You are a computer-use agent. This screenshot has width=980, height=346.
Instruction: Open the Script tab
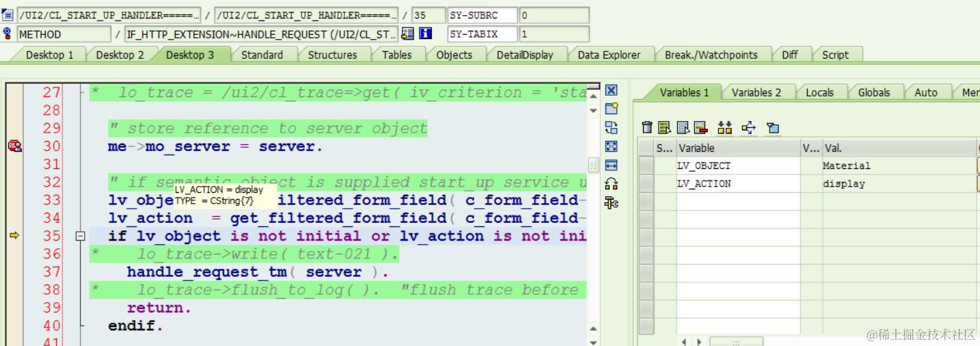[835, 55]
